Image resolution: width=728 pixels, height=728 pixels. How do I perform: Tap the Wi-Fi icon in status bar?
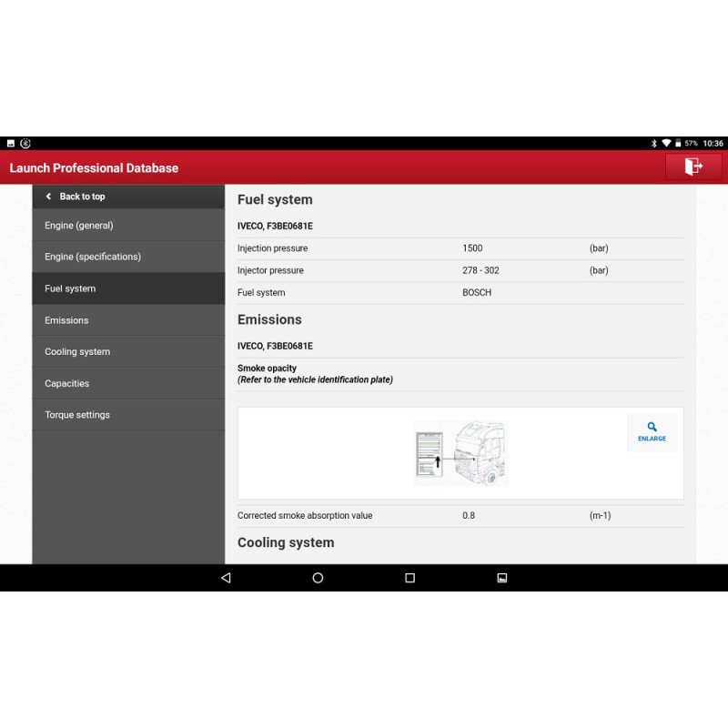[667, 143]
